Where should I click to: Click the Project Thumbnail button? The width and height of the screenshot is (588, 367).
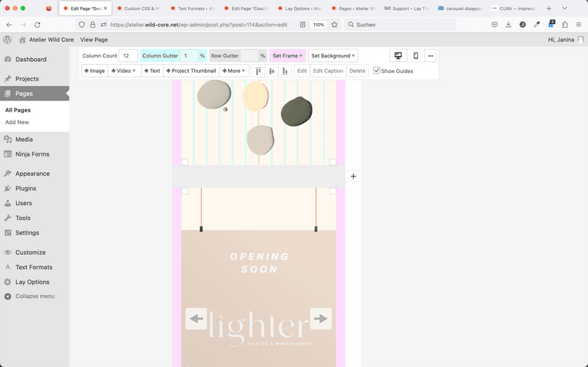pyautogui.click(x=191, y=70)
